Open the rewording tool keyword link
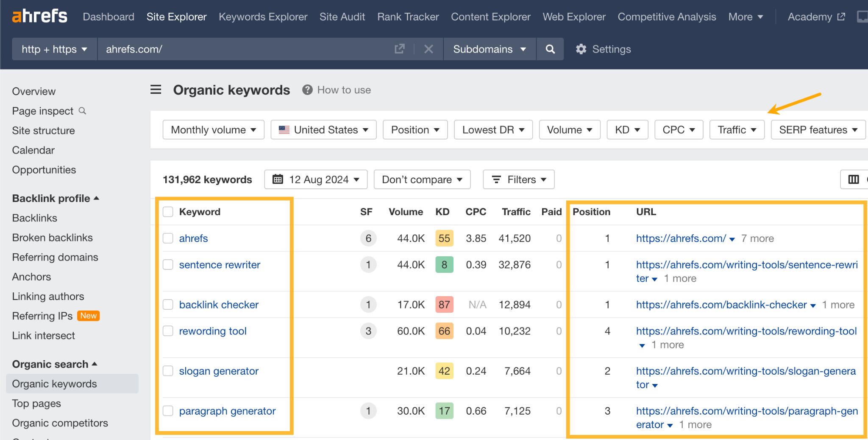The image size is (868, 440). 213,331
